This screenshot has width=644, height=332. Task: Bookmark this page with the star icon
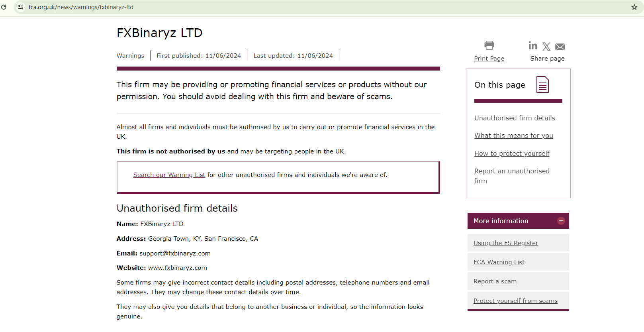(634, 7)
